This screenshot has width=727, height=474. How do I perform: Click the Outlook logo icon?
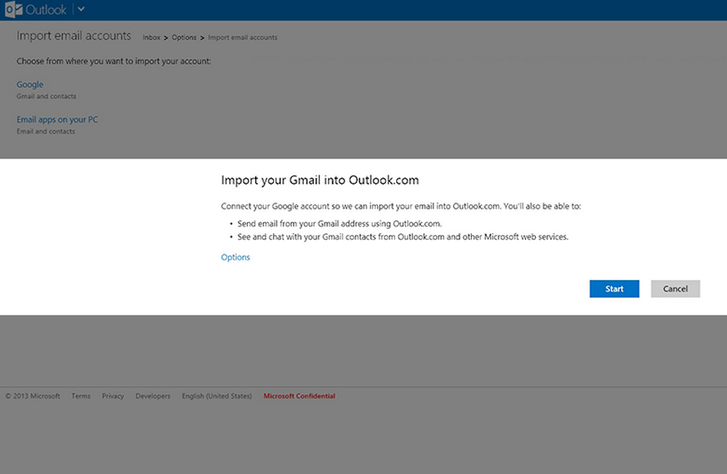coord(13,9)
